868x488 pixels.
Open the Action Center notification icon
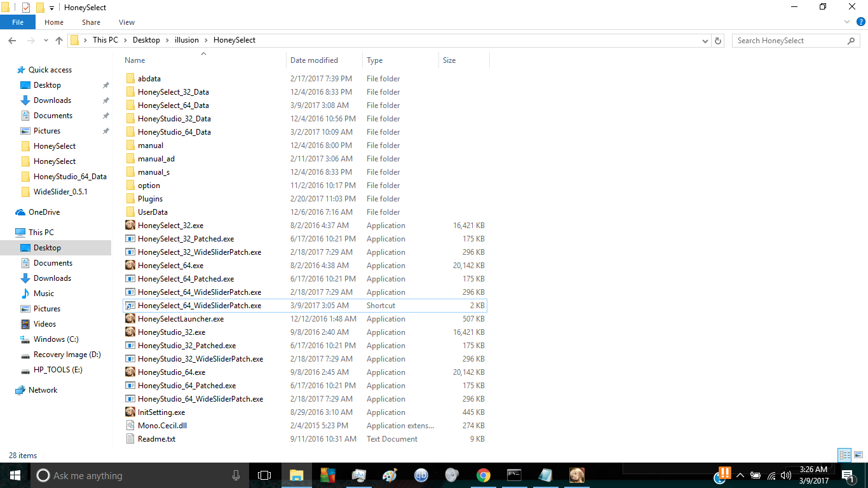[847, 475]
